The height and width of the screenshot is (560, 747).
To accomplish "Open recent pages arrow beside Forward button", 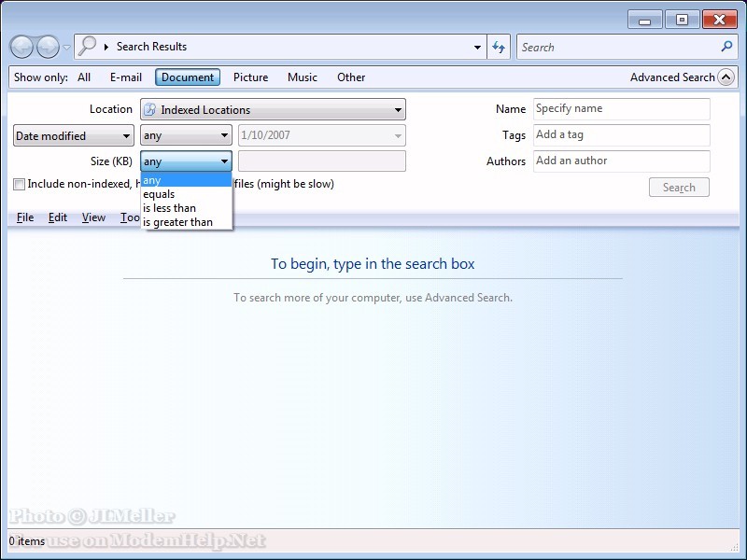I will pyautogui.click(x=66, y=48).
